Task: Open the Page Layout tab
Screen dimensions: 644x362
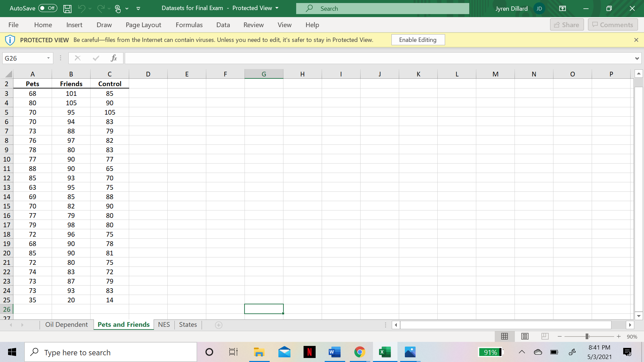Action: pos(143,25)
